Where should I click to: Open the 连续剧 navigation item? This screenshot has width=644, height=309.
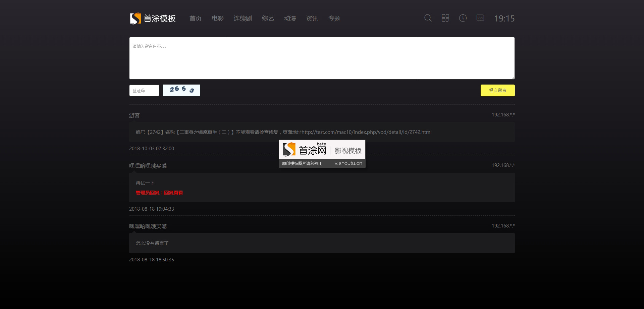click(243, 18)
